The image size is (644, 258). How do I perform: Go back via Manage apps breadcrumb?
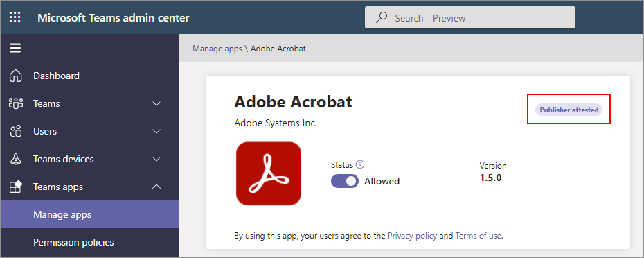click(x=217, y=49)
